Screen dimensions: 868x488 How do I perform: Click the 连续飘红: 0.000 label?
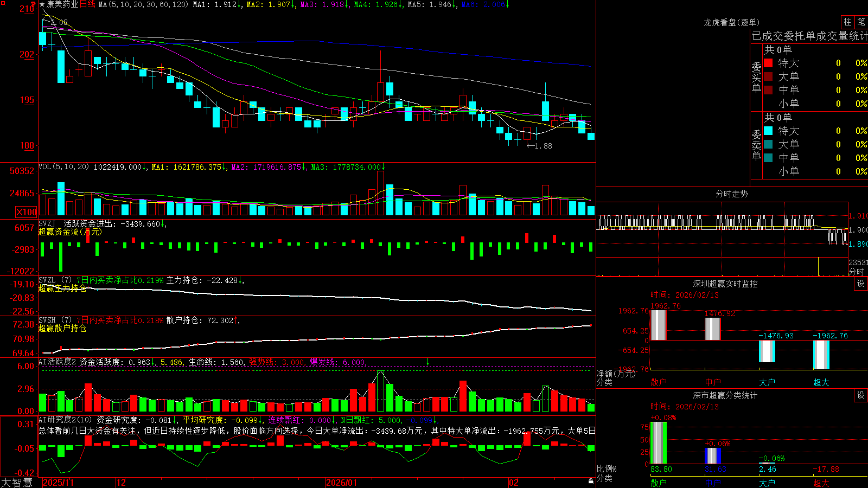coord(302,420)
